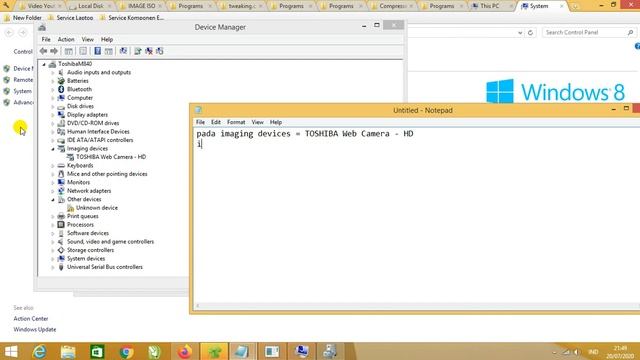Screen dimensions: 640x360
Task: Click the Back arrow in Device Manager toolbar
Action: click(43, 51)
